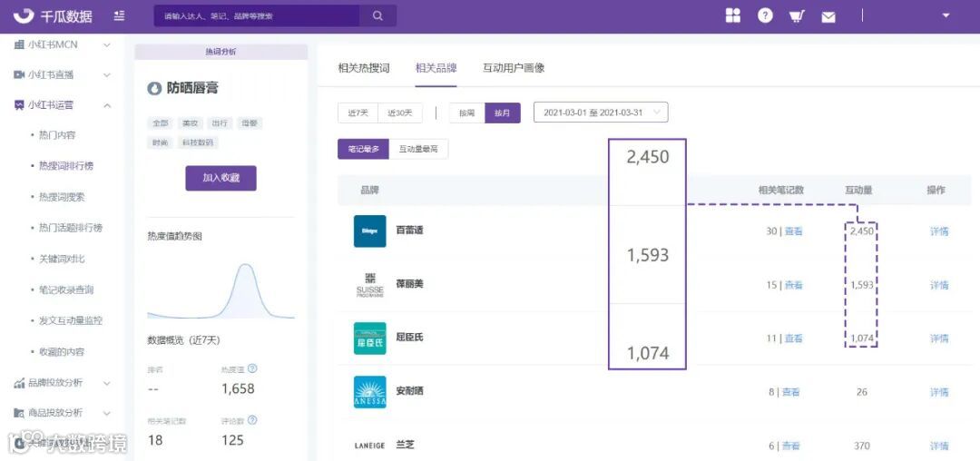The height and width of the screenshot is (461, 980).
Task: Open the date range picker 2021-03-01 至 2021-03-31
Action: pos(601,113)
